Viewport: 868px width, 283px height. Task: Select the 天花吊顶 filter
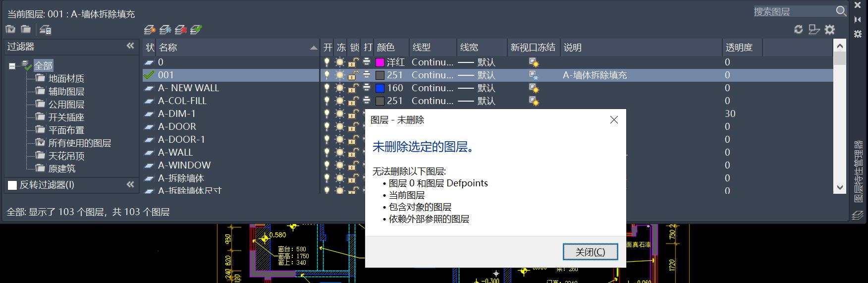click(66, 156)
